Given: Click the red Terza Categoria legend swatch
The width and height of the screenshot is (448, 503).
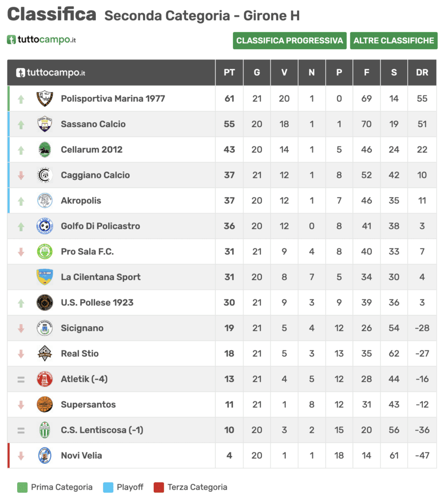Looking at the screenshot, I should tap(159, 487).
